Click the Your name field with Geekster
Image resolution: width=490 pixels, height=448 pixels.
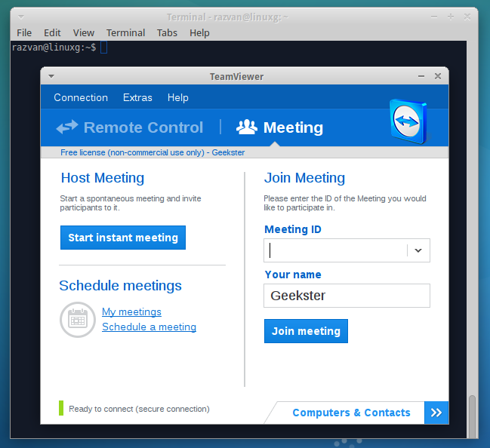point(347,296)
